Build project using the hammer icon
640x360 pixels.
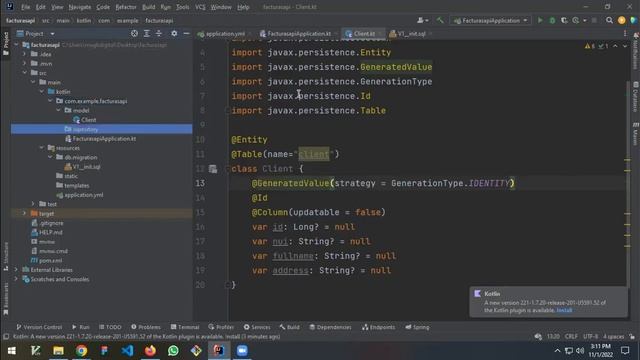(440, 20)
